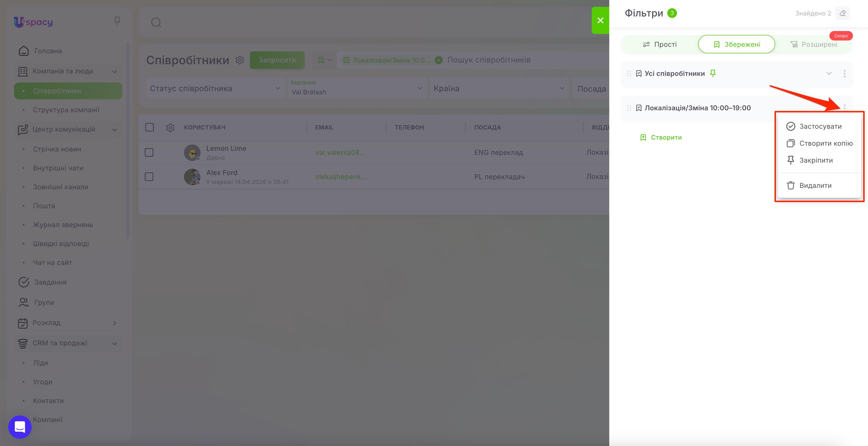Click the green Запросити button

tap(277, 60)
